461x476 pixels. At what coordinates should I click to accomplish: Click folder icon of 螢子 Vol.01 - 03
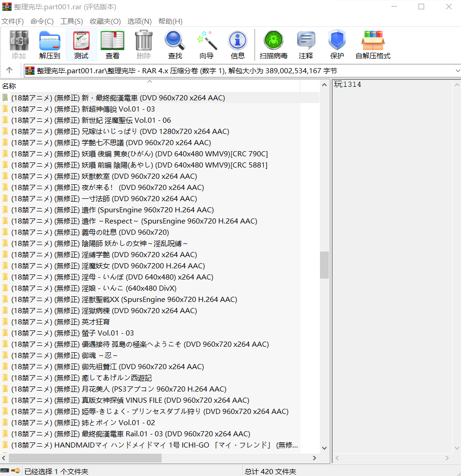(x=5, y=333)
